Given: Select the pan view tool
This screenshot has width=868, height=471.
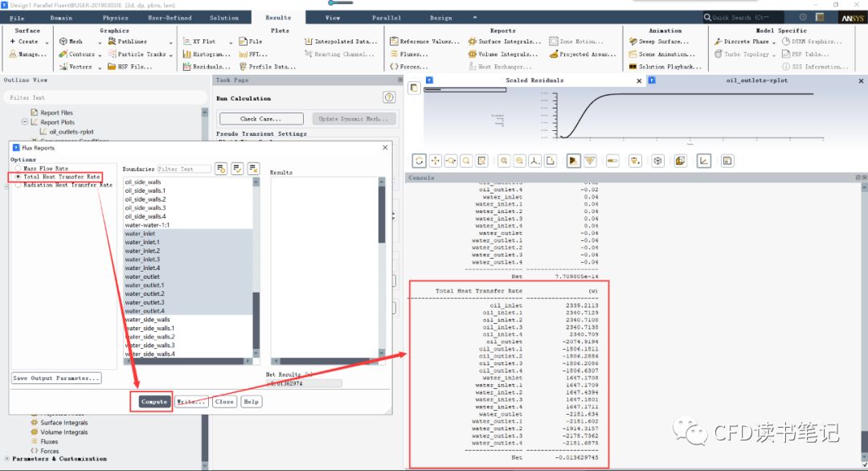Looking at the screenshot, I should click(435, 161).
